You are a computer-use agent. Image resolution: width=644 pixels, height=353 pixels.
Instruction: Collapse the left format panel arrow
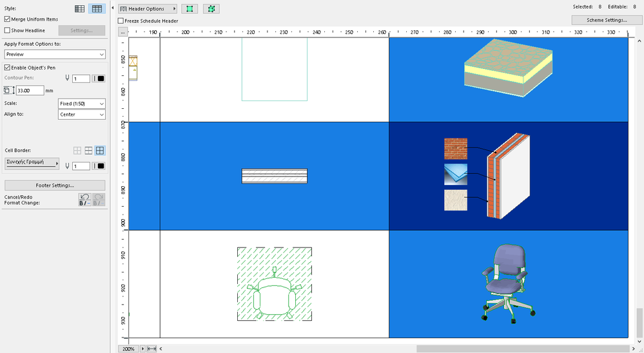(x=113, y=8)
